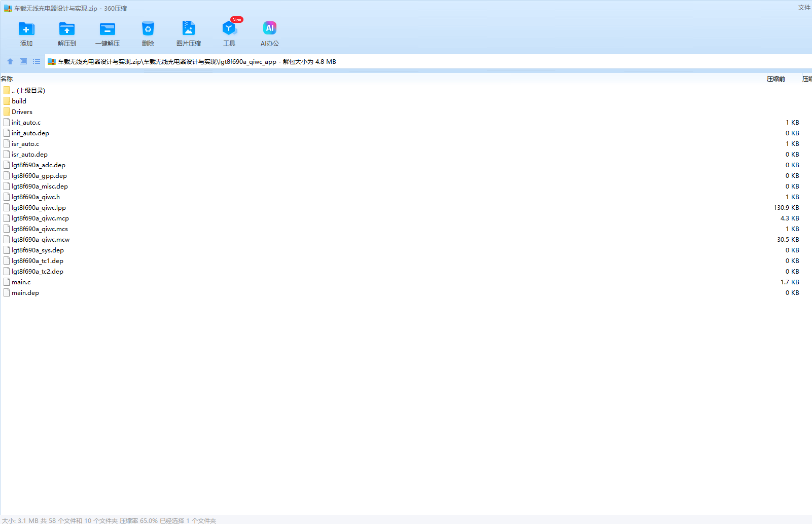Select the isr_auto.c file

tap(25, 144)
